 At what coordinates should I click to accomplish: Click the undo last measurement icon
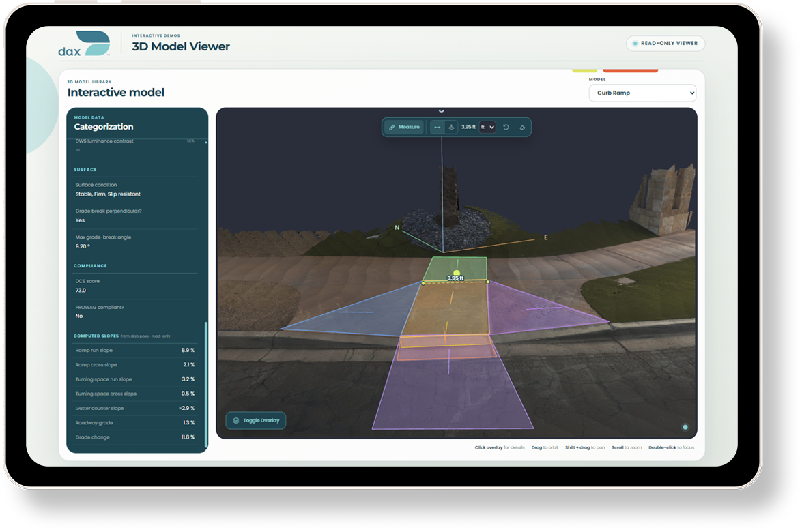(506, 128)
